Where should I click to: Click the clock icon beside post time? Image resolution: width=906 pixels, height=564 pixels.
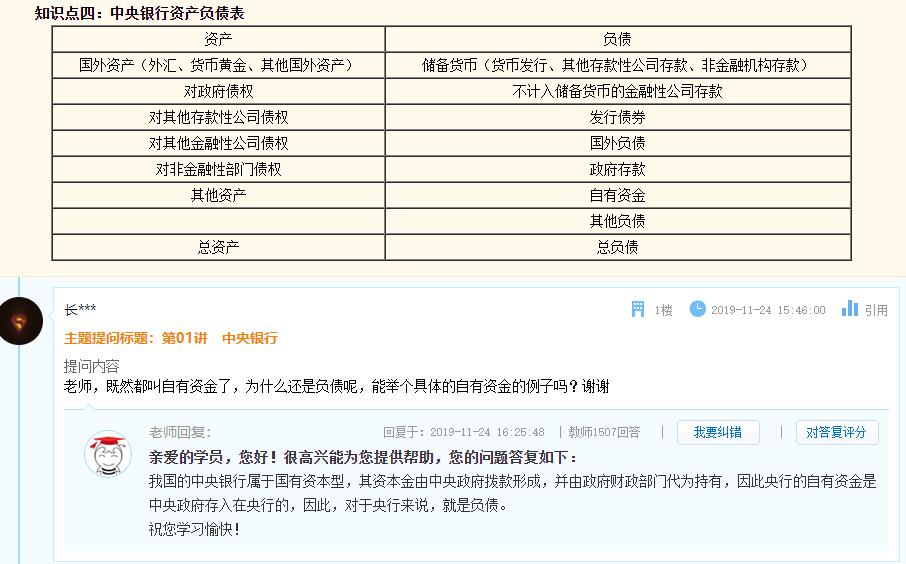697,310
